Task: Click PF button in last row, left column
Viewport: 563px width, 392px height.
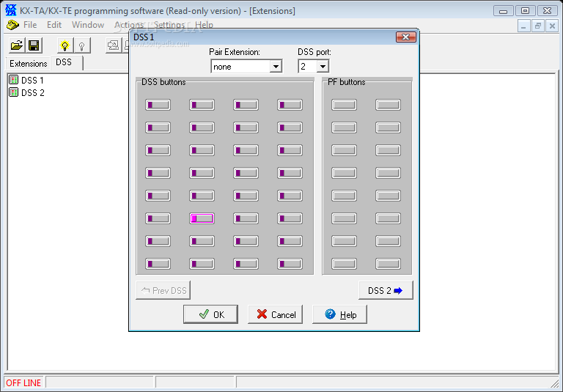Action: (344, 264)
